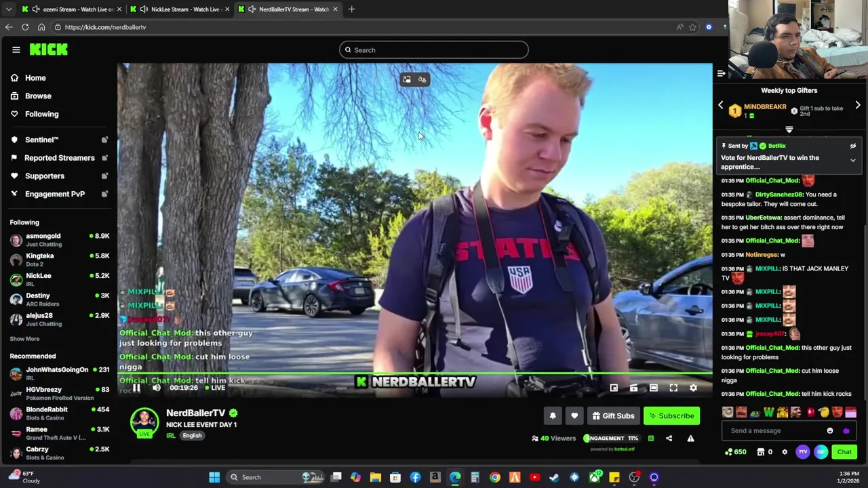Jump to LIVE in the player
Image resolution: width=868 pixels, height=488 pixels.
coord(214,388)
